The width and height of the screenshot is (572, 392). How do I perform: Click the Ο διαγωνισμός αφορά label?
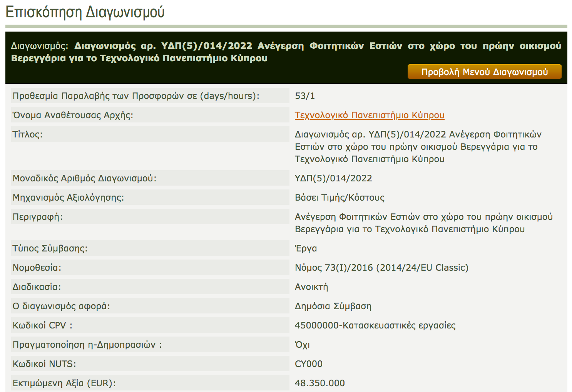pyautogui.click(x=61, y=306)
